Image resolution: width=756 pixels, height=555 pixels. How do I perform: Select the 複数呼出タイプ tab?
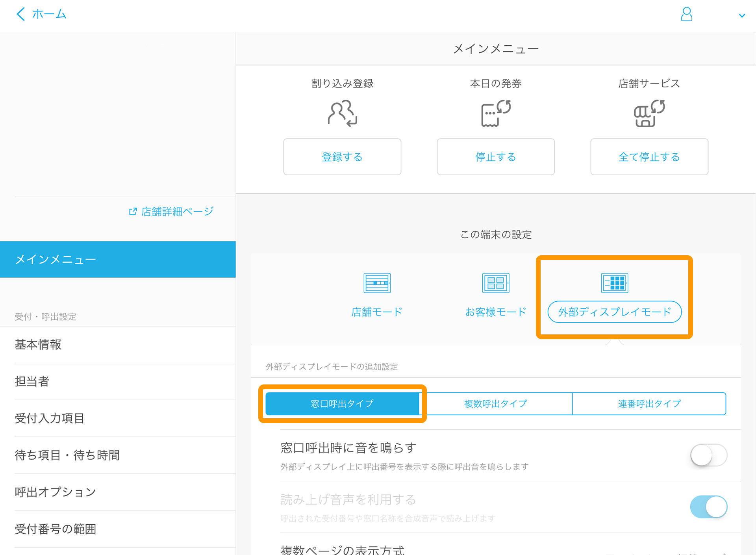point(495,404)
